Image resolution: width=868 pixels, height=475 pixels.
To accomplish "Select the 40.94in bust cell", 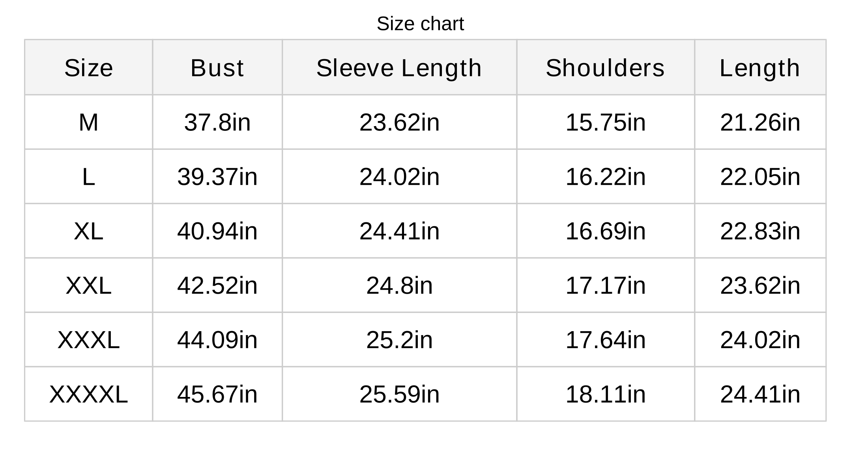I will (217, 231).
